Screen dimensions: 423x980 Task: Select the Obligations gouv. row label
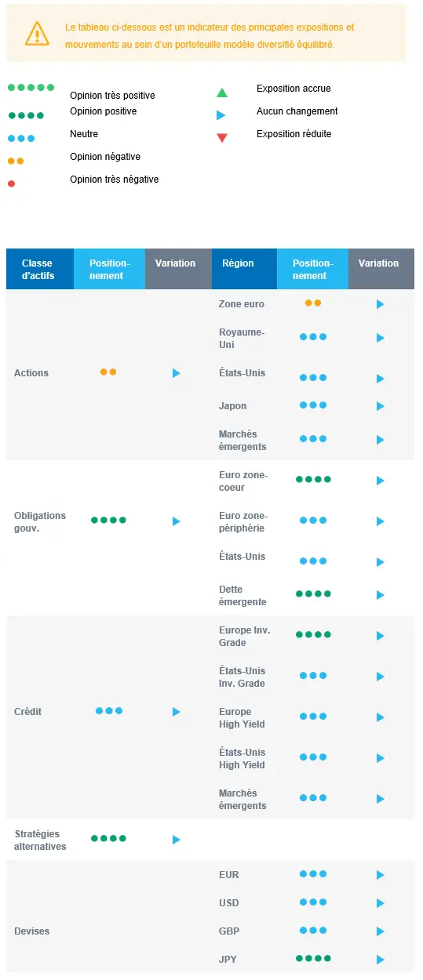coord(40,522)
